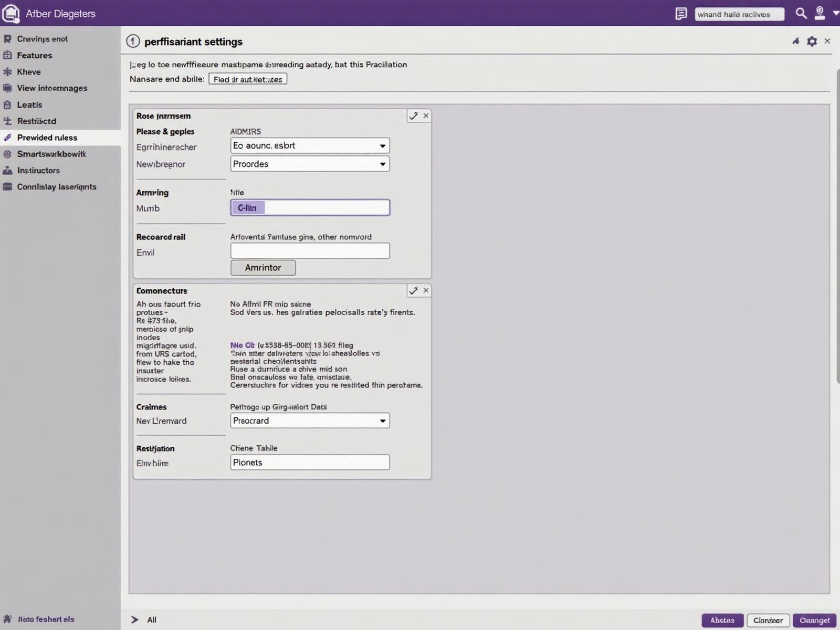Click the Leatis sidebar icon
The height and width of the screenshot is (630, 840).
(x=7, y=104)
